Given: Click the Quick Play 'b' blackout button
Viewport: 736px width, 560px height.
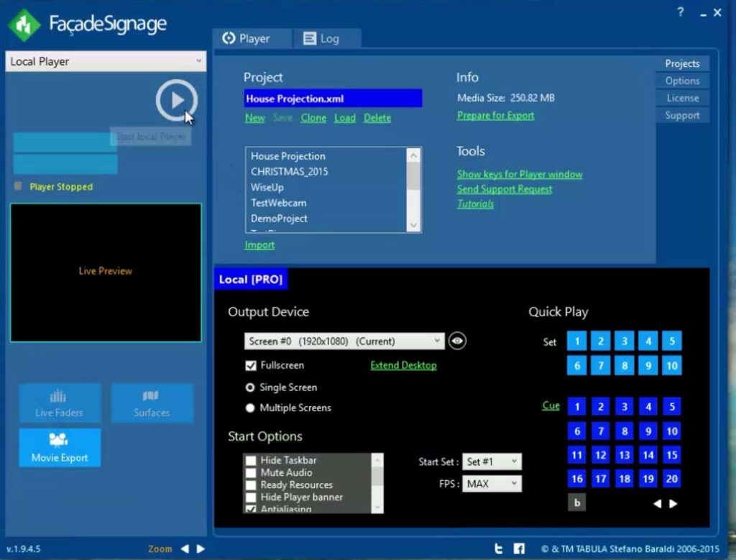Looking at the screenshot, I should [577, 502].
